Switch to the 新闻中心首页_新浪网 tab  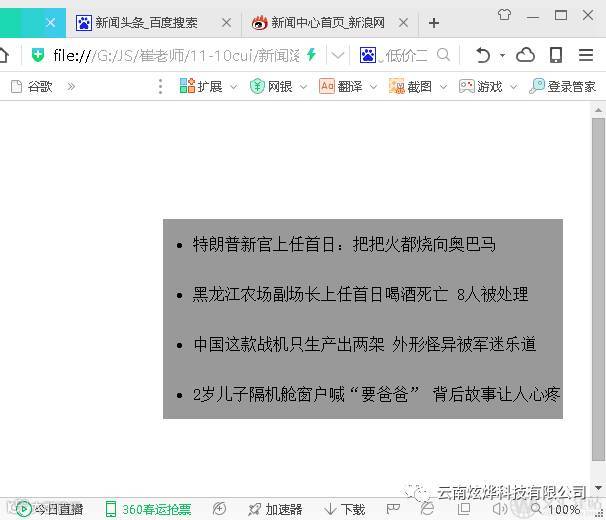[x=330, y=23]
